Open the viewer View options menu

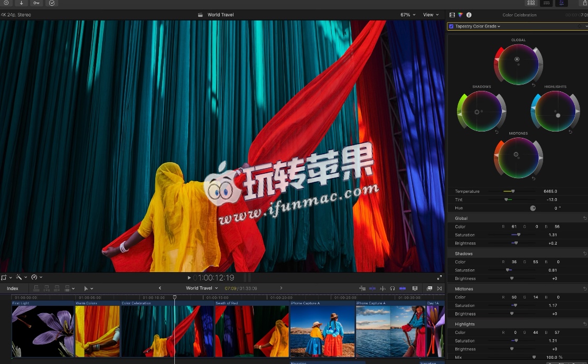[x=430, y=15]
